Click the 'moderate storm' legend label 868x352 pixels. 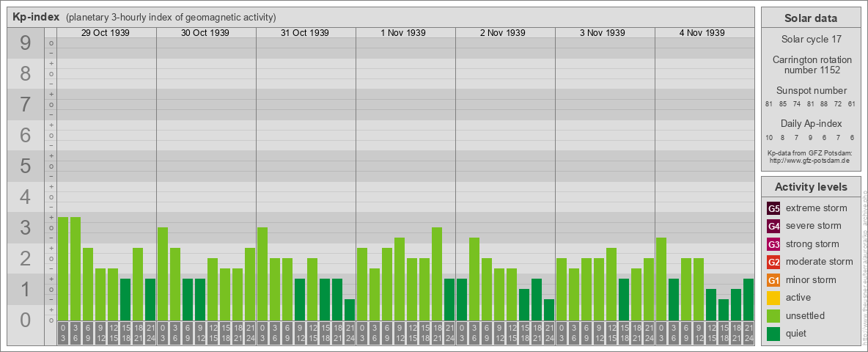click(820, 262)
